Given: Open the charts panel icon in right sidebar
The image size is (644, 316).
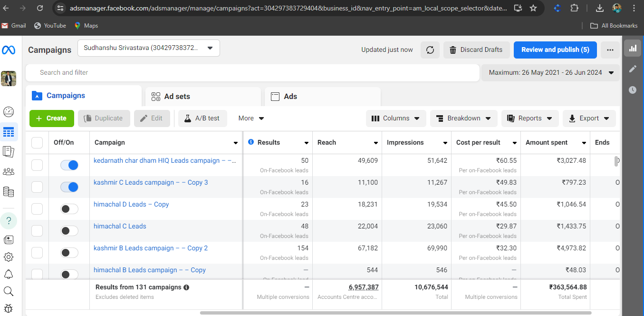Looking at the screenshot, I should click(x=632, y=48).
